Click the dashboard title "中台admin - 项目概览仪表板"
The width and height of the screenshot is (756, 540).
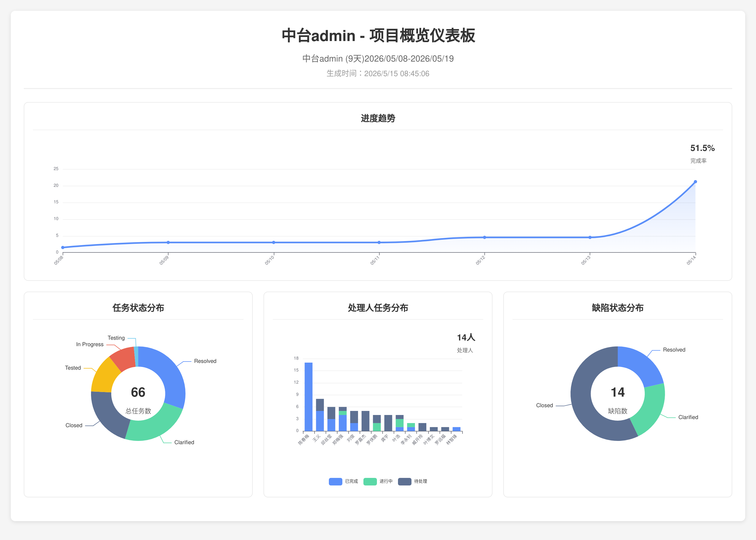[378, 36]
